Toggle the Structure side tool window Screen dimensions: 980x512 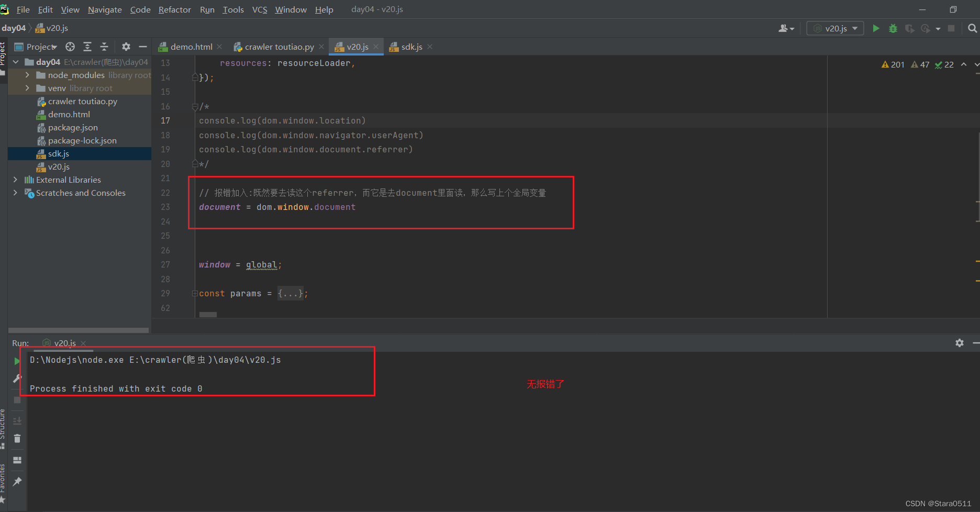(x=3, y=429)
